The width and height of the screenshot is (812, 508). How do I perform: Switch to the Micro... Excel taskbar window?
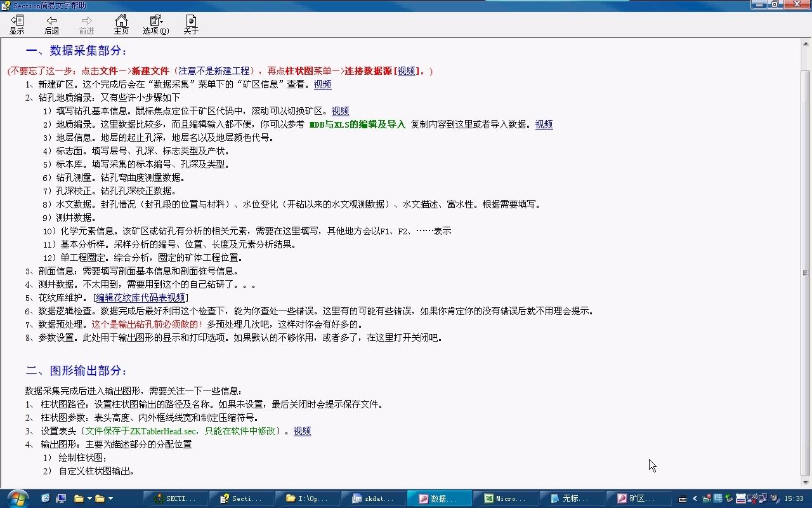click(x=506, y=498)
